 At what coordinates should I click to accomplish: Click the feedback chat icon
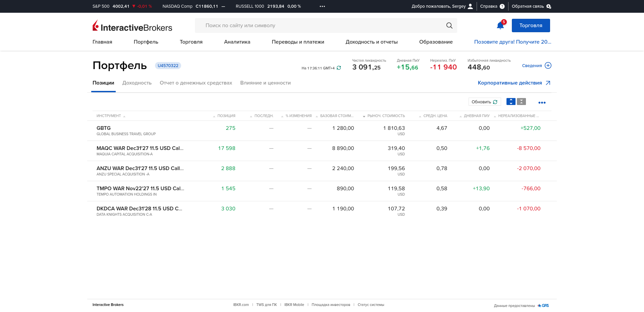click(549, 6)
